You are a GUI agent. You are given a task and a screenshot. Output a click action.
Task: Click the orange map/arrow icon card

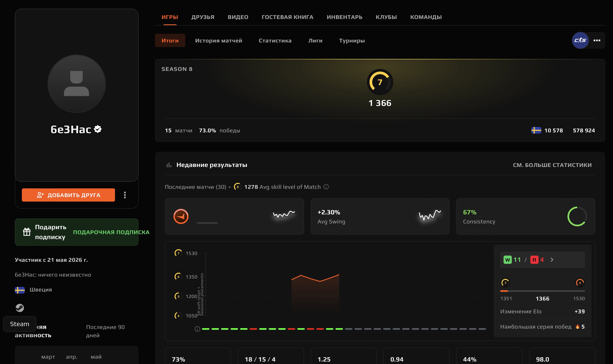(181, 216)
